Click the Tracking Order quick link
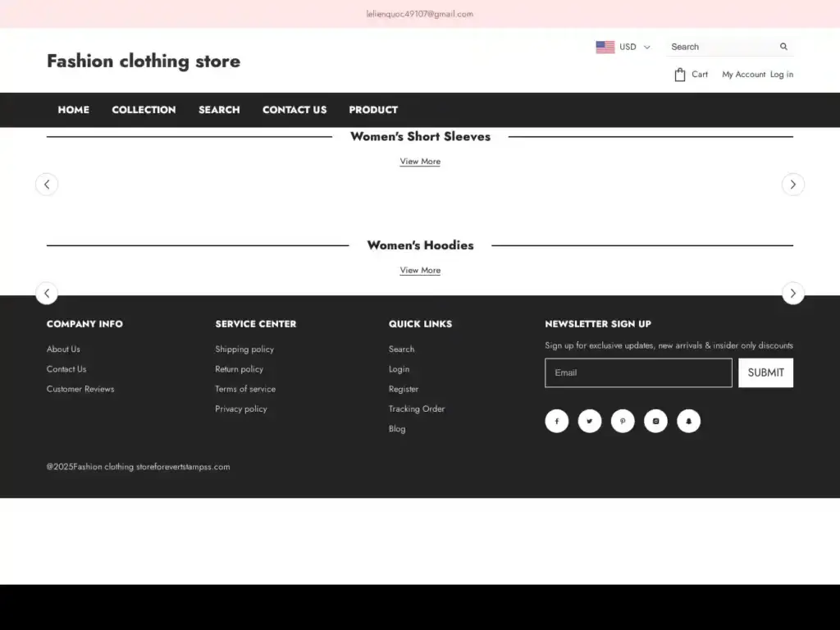 pos(417,409)
